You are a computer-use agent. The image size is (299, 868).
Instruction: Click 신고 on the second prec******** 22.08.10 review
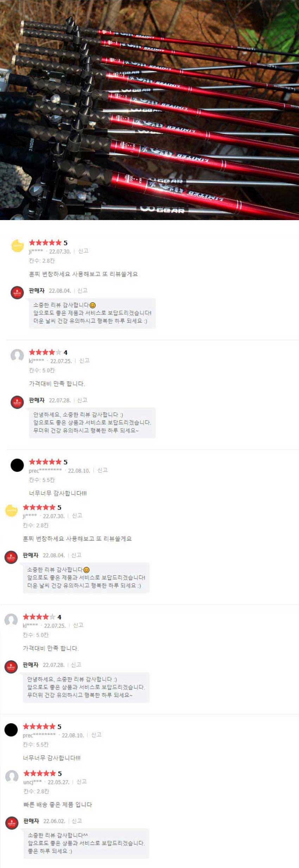tap(96, 735)
